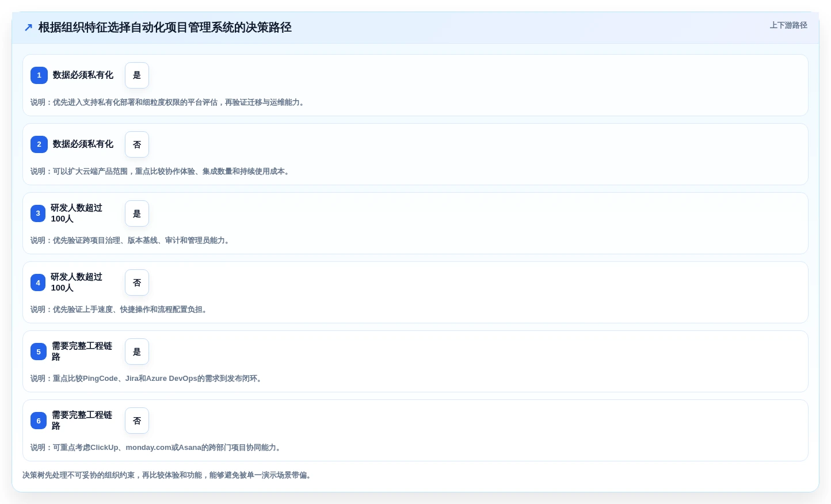Click 研发人数超过100人 label in step 4
This screenshot has width=831, height=504.
[77, 282]
